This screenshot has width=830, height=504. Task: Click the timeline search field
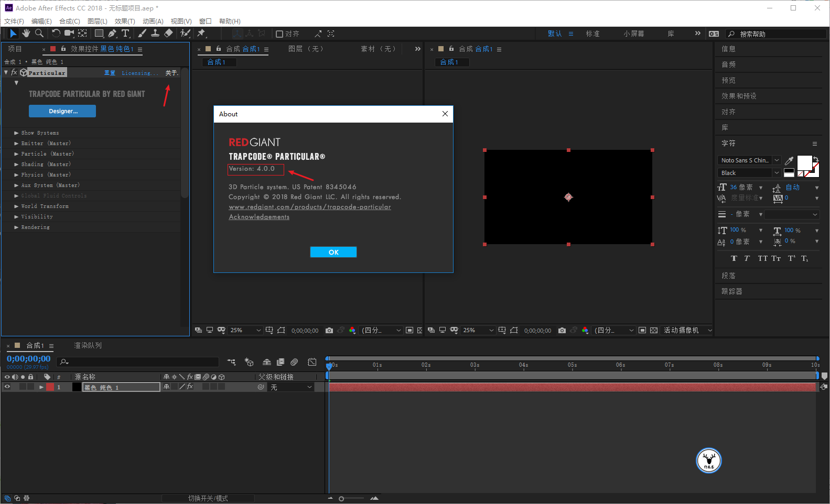pos(138,362)
